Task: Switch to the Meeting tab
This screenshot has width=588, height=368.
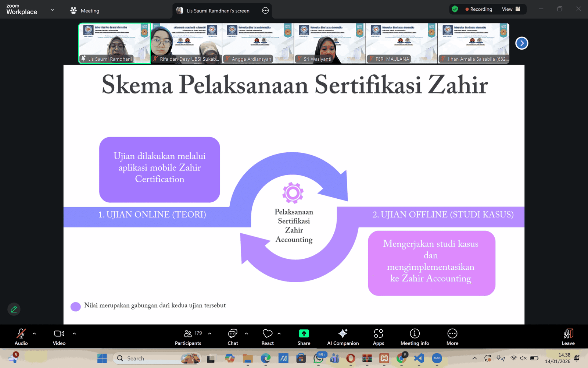Action: coord(85,11)
